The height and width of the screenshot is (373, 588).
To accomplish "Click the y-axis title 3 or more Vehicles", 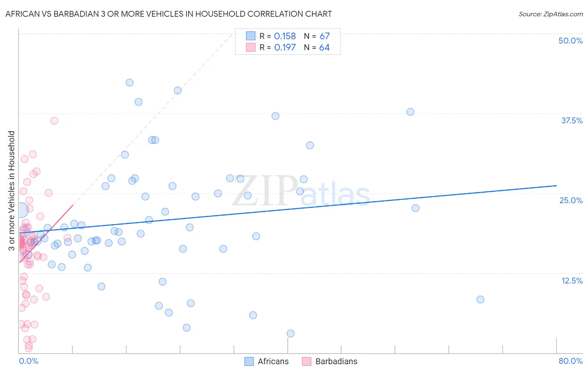I will (12, 191).
